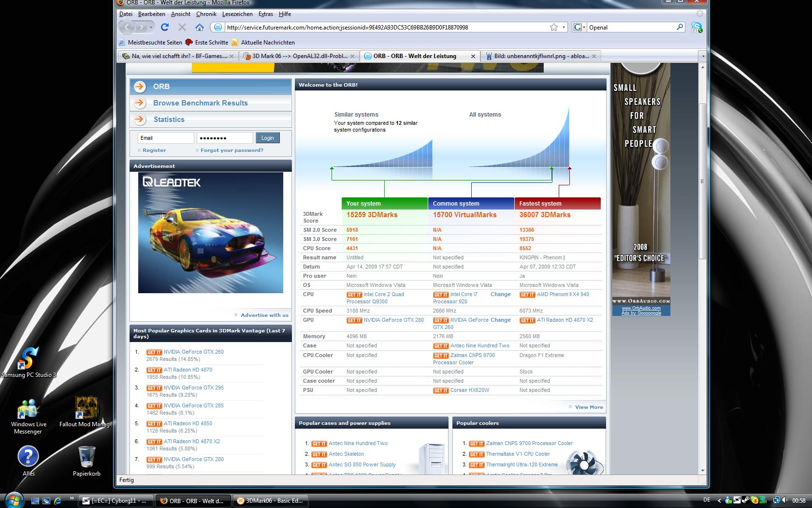Click Change link next to Intel Core i7
The width and height of the screenshot is (812, 508).
(x=500, y=295)
